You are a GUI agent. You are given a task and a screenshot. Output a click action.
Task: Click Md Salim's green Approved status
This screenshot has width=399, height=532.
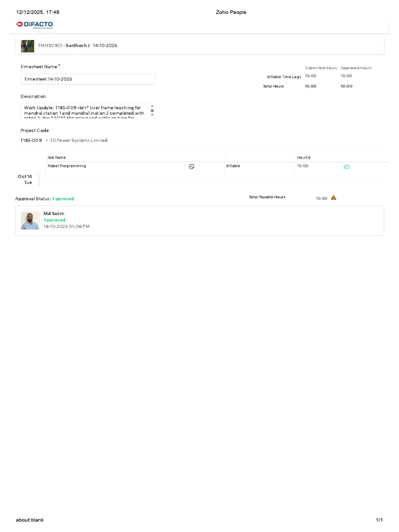tap(54, 220)
